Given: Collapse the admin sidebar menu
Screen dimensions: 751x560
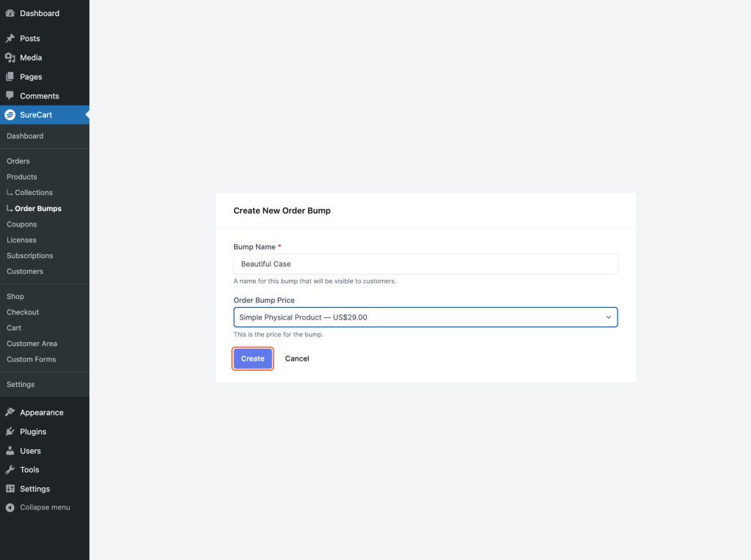Looking at the screenshot, I should tap(38, 507).
